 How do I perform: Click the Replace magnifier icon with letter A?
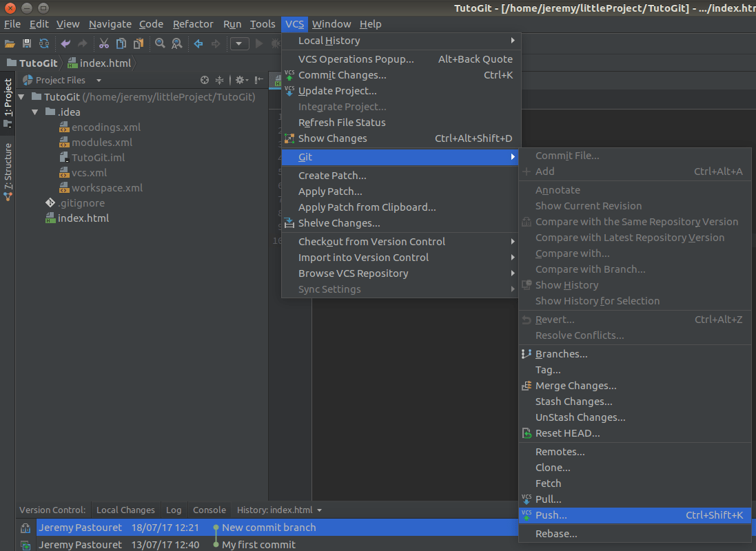[177, 44]
